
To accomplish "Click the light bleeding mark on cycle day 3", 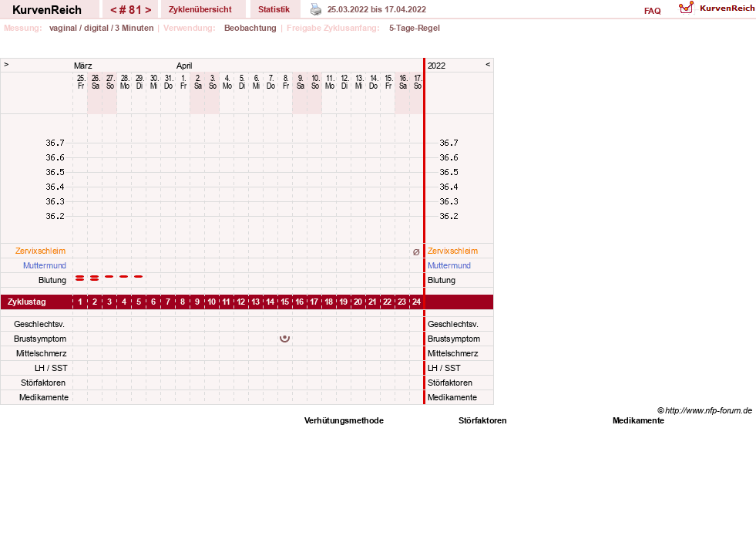I will [x=109, y=277].
